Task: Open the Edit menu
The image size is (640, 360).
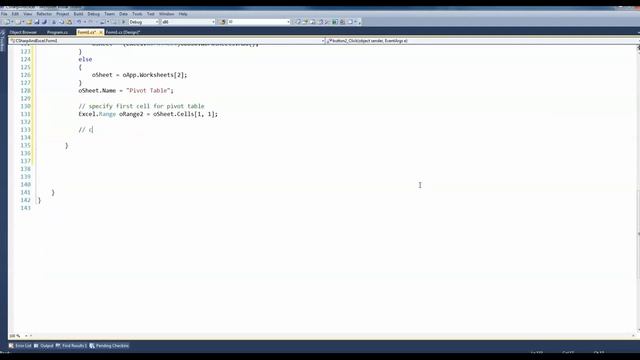Action: [x=15, y=14]
